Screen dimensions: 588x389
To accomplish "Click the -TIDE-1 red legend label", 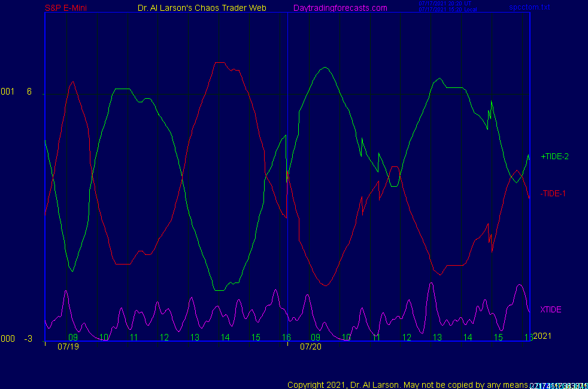I will click(x=553, y=193).
